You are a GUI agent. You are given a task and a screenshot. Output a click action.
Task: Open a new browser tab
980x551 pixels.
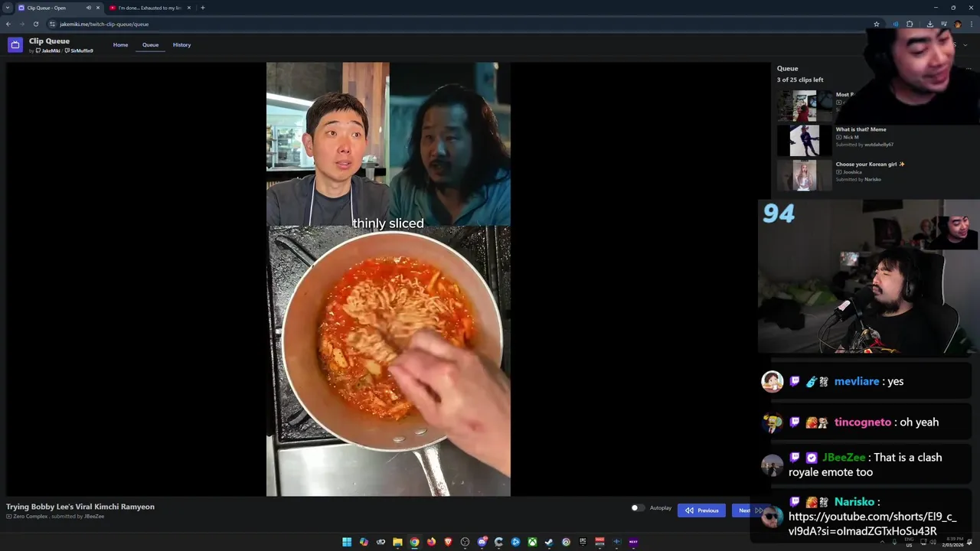202,8
